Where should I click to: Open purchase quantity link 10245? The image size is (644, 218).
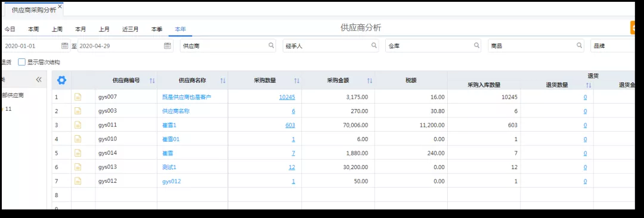click(x=287, y=97)
